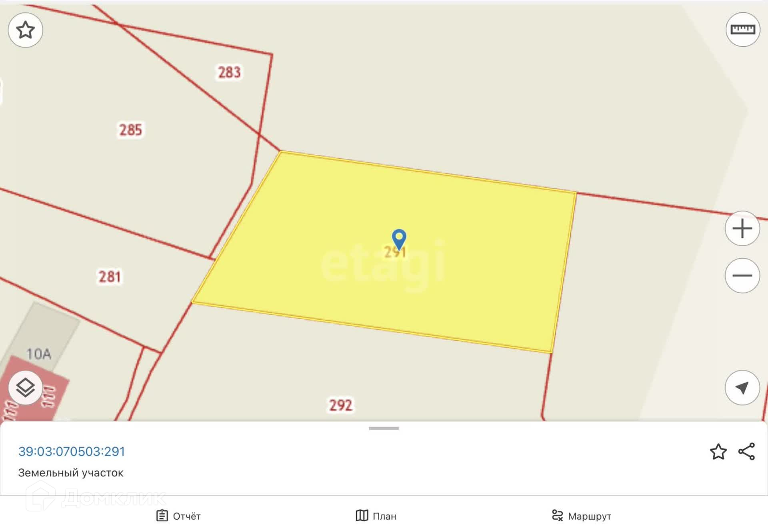Favorite parcel 291 with the panel star
Viewport: 768px width, 532px height.
[718, 452]
